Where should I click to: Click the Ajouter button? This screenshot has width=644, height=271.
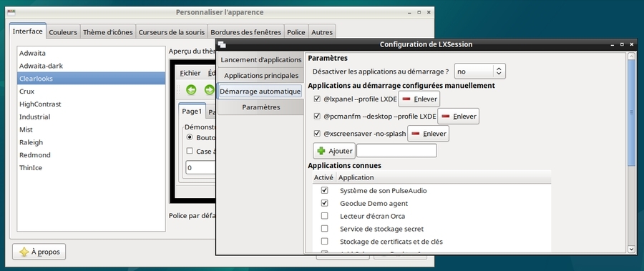tap(334, 151)
